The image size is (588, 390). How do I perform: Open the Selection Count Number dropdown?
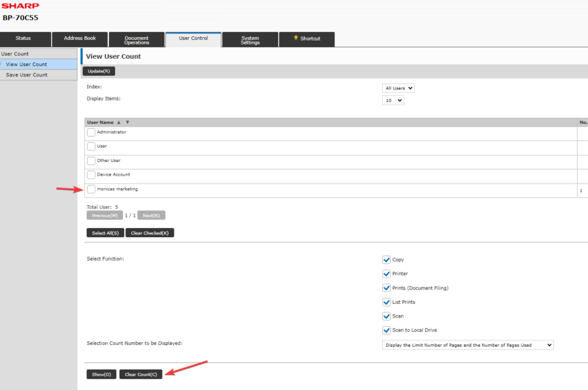[468, 345]
